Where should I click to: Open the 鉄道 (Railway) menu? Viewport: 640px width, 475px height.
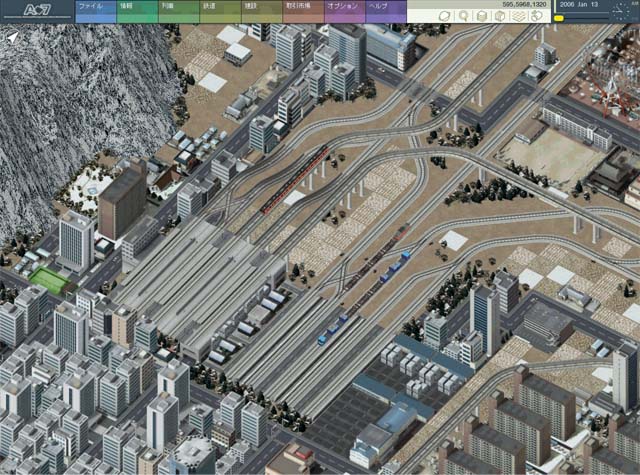coord(220,11)
